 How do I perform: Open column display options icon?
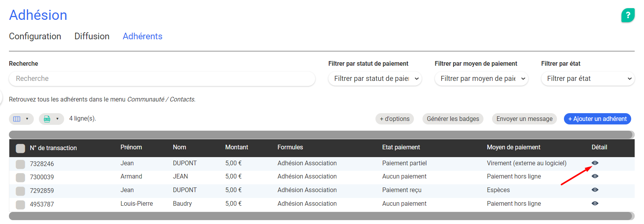click(x=17, y=119)
